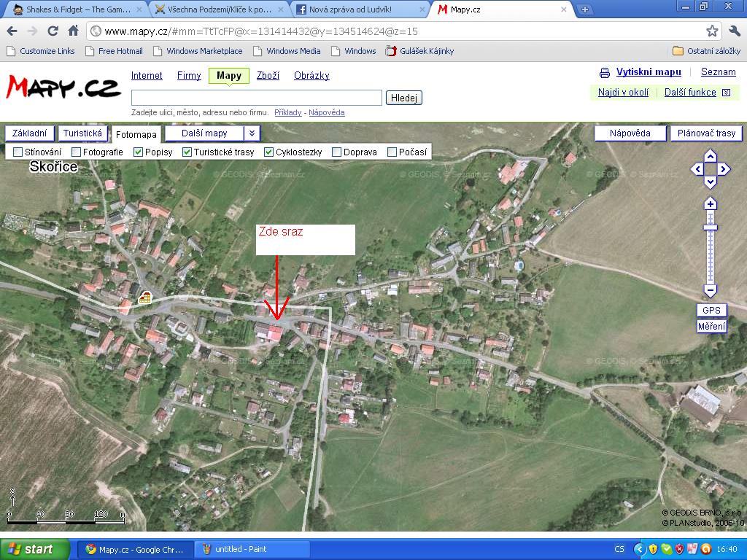The width and height of the screenshot is (747, 560).
Task: Click the zoom level slider handle
Action: pos(711,227)
